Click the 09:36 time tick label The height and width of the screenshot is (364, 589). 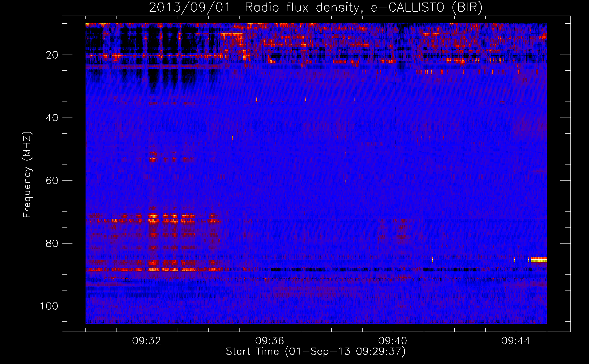(270, 341)
